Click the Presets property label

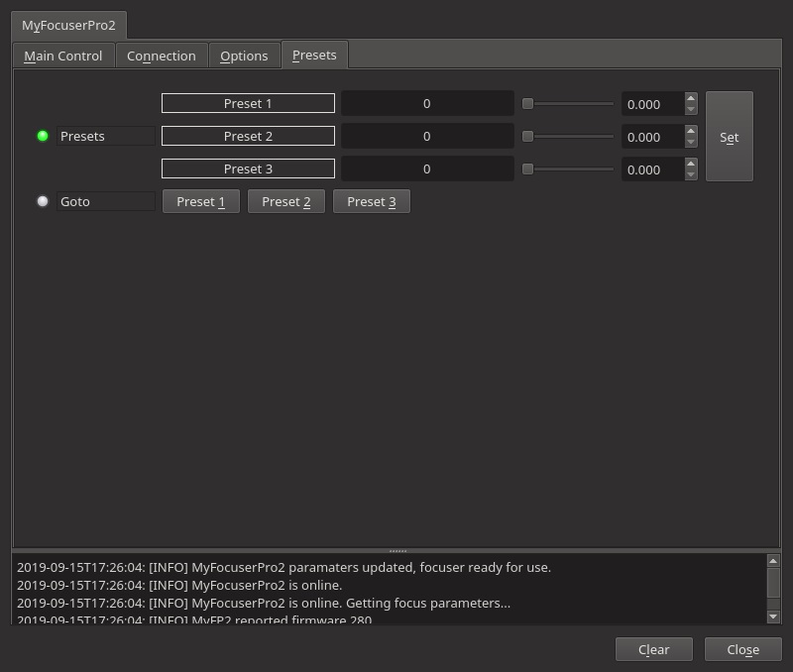click(106, 136)
